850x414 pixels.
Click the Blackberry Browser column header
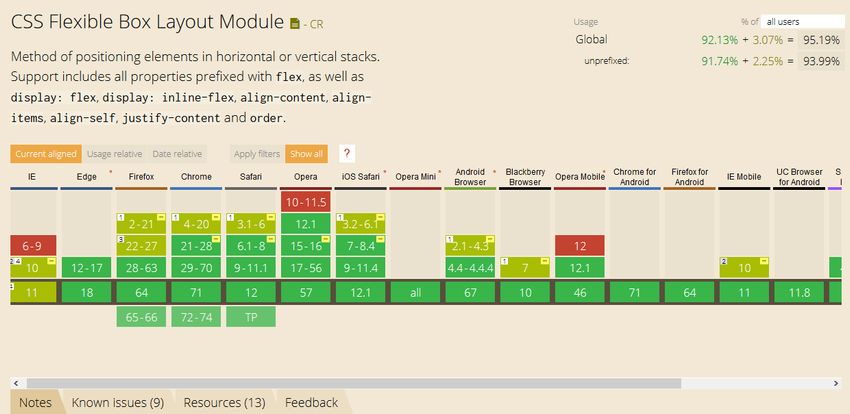click(x=525, y=177)
